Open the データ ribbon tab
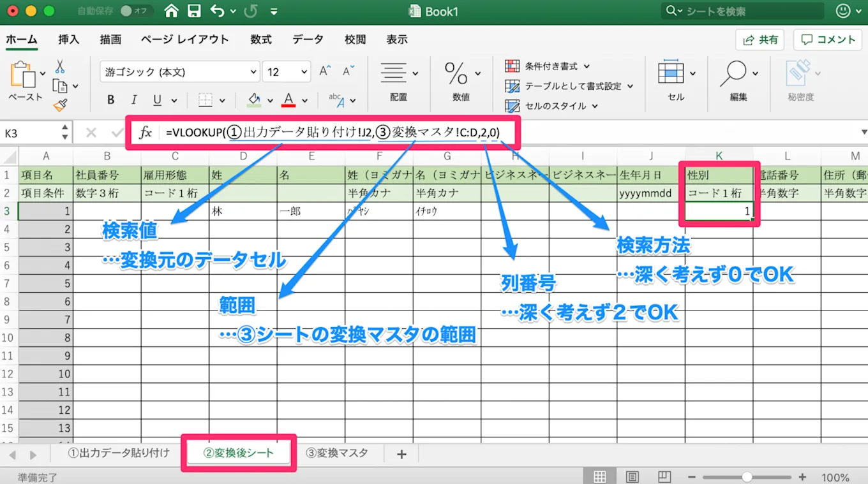Image resolution: width=868 pixels, height=484 pixels. 308,40
